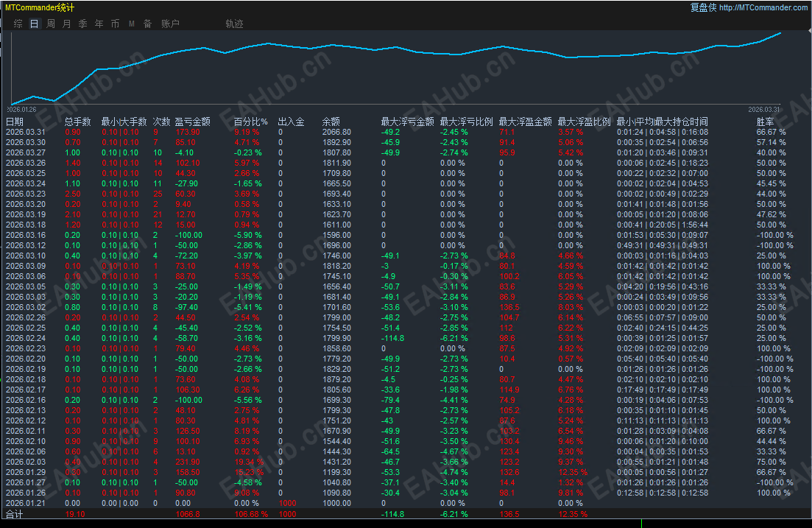812x528 pixels.
Task: Click the balance value 1431.20
Action: [x=336, y=462]
